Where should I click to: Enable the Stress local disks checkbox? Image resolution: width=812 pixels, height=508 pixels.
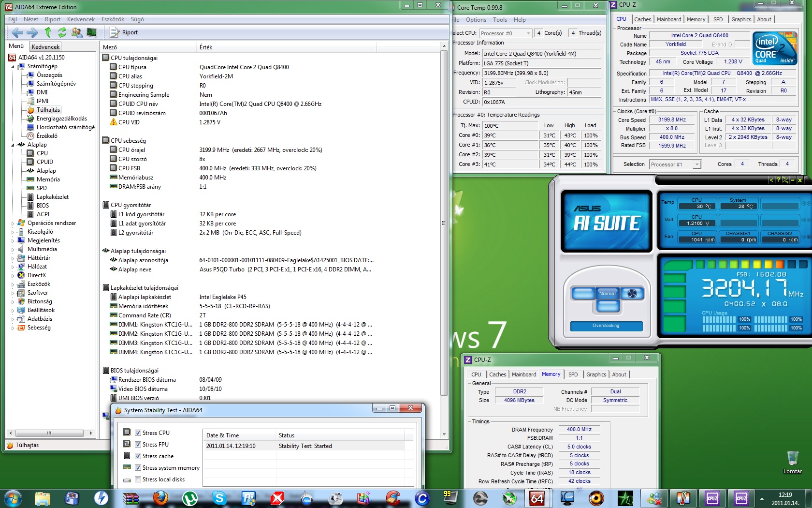pyautogui.click(x=138, y=479)
